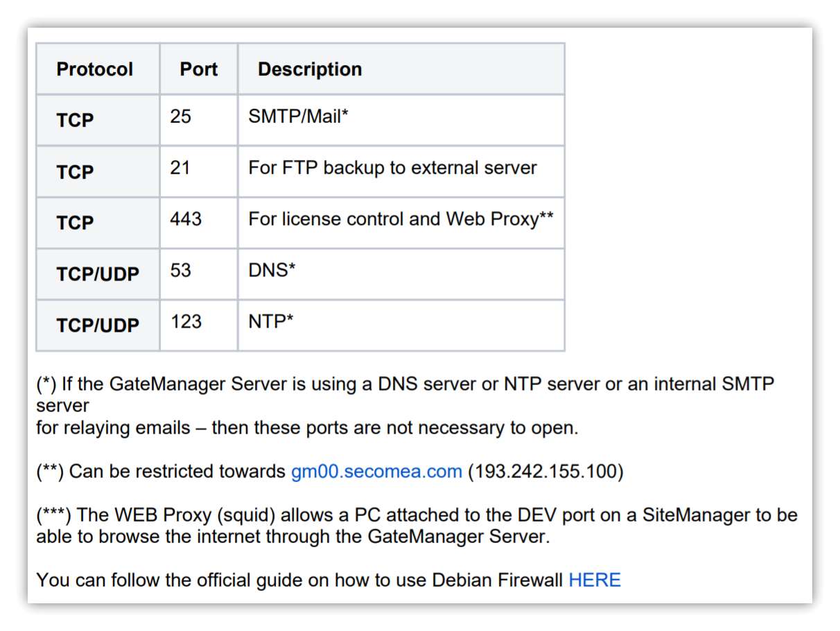The image size is (840, 631).
Task: Select the Port column header
Action: click(199, 69)
